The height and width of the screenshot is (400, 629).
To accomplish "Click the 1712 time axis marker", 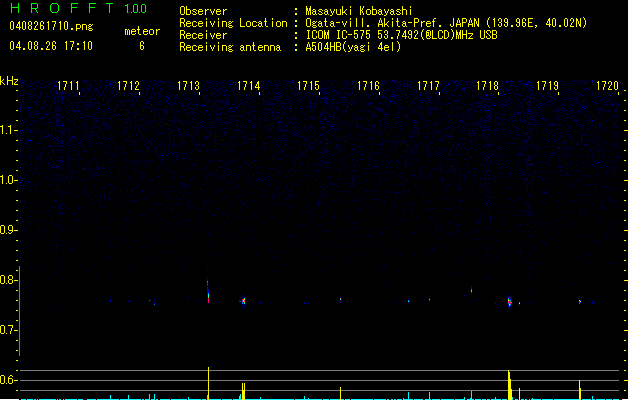I will (x=128, y=86).
